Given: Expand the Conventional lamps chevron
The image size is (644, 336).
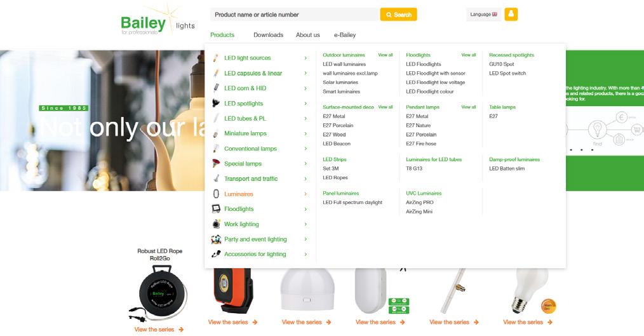Looking at the screenshot, I should 305,149.
